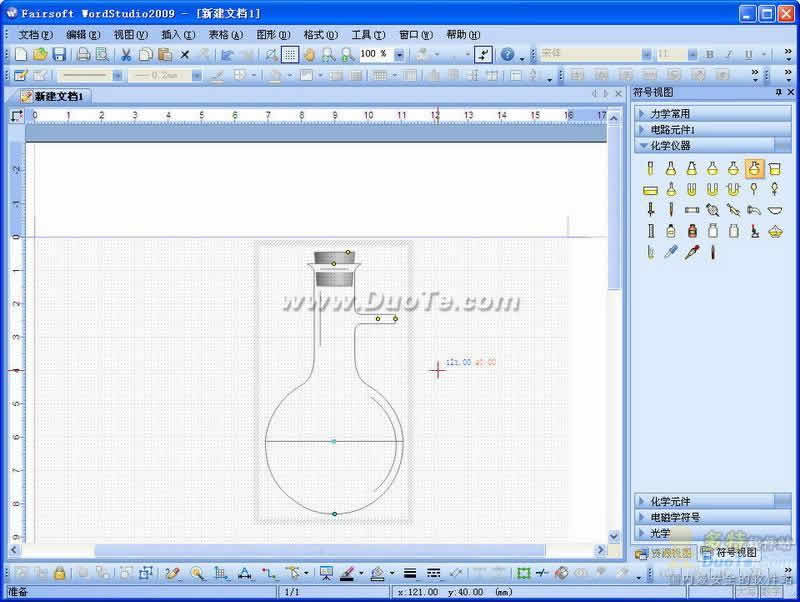800x602 pixels.
Task: Open the line color picker in bottom toolbar
Action: [361, 574]
